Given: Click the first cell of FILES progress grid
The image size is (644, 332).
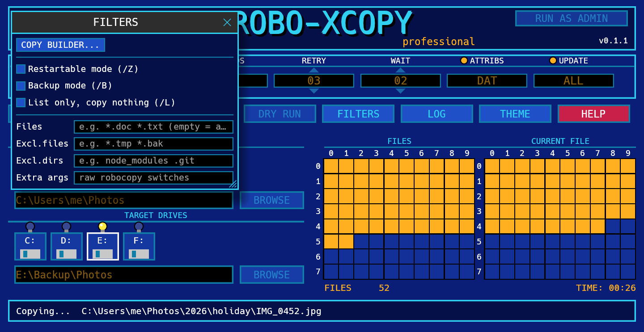Looking at the screenshot, I should pos(331,166).
